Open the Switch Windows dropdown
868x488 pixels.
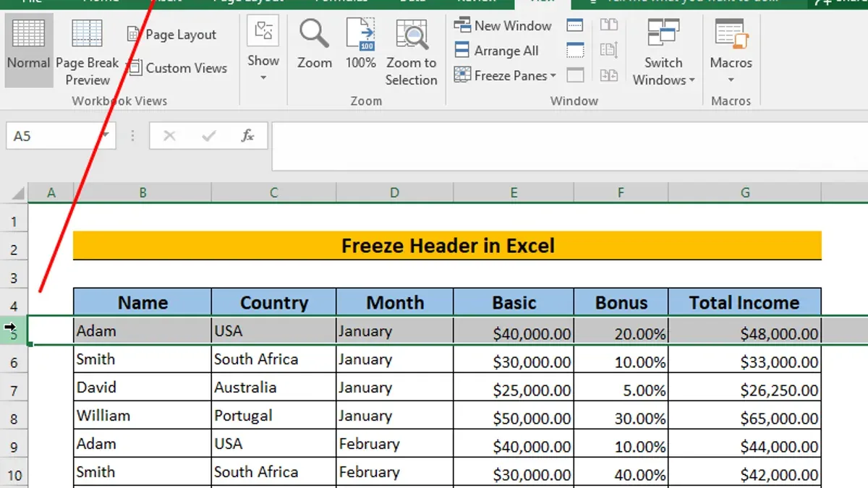coord(663,52)
